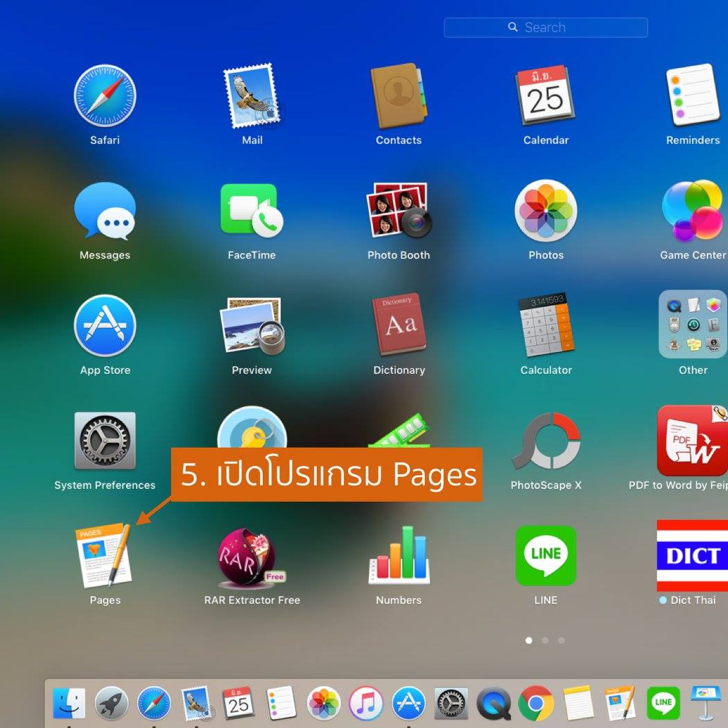Open App Store in the Dock
728x728 pixels.
tap(408, 703)
